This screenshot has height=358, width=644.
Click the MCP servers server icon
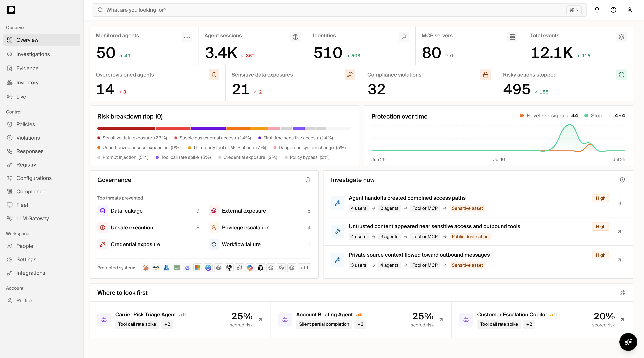pos(512,37)
